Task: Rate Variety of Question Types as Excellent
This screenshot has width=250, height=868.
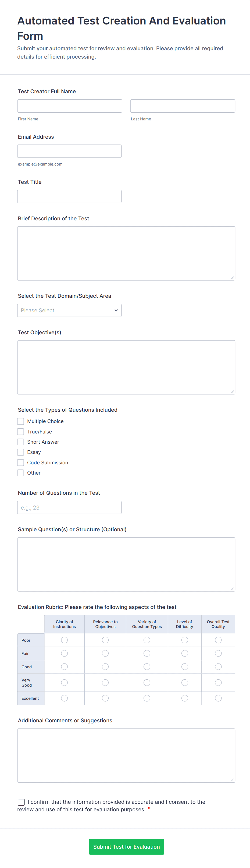Action: pyautogui.click(x=147, y=698)
